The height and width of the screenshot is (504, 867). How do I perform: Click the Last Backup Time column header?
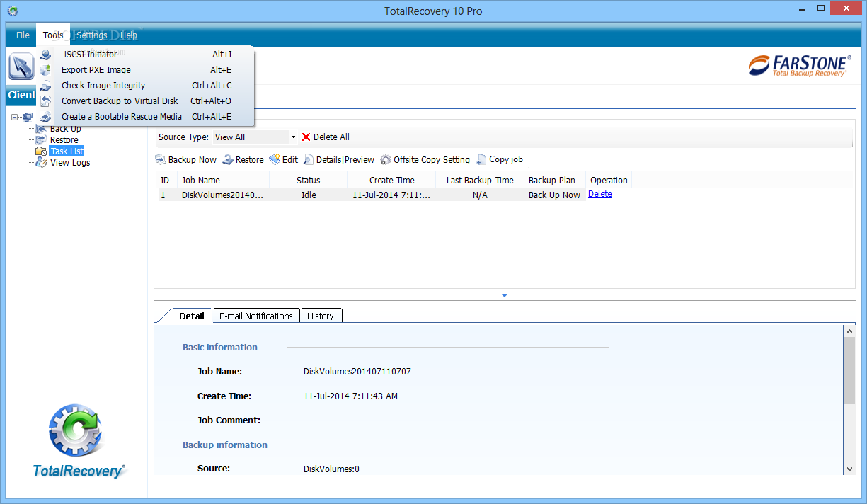(480, 181)
